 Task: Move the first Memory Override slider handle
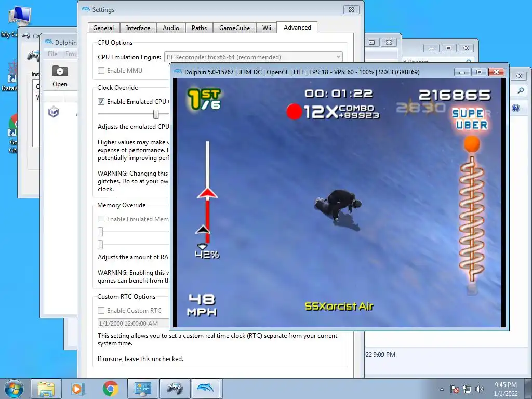pyautogui.click(x=100, y=232)
